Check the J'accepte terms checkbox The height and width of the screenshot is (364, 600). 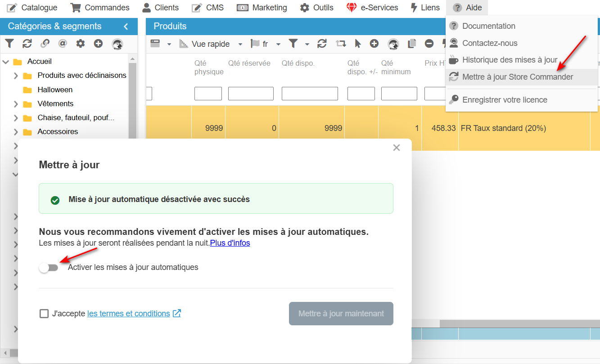[x=44, y=314]
